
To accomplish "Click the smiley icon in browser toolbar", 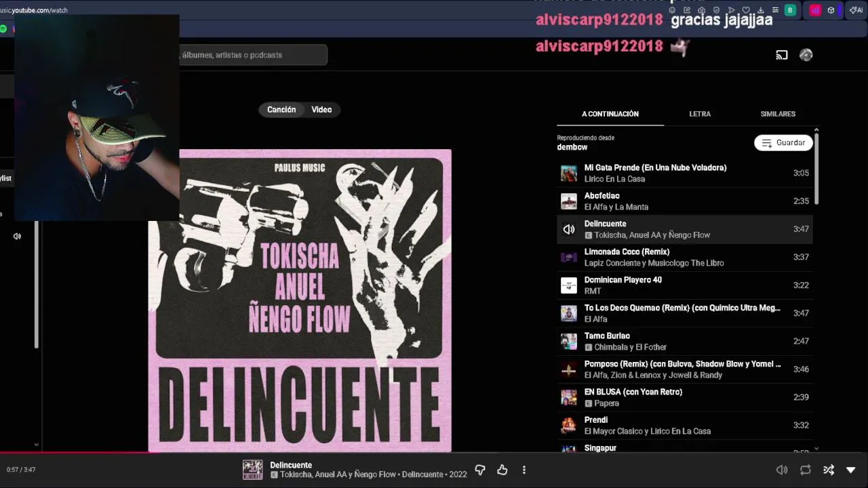I will point(672,10).
